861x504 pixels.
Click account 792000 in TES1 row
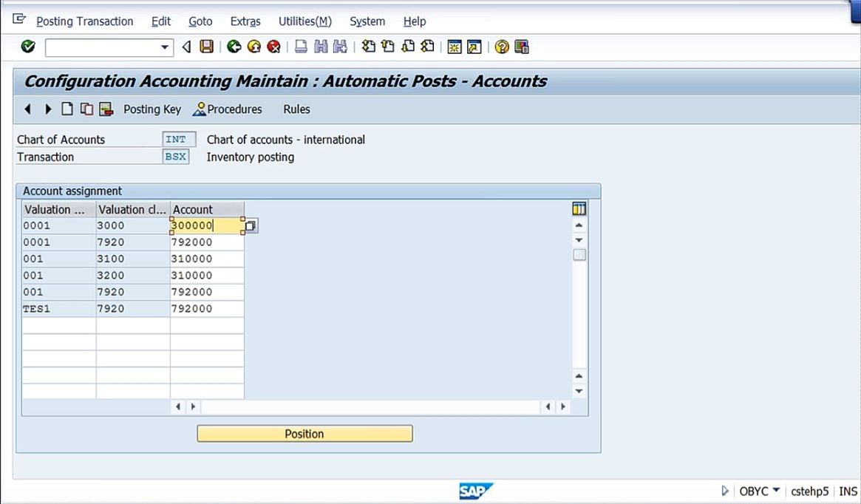click(x=207, y=309)
